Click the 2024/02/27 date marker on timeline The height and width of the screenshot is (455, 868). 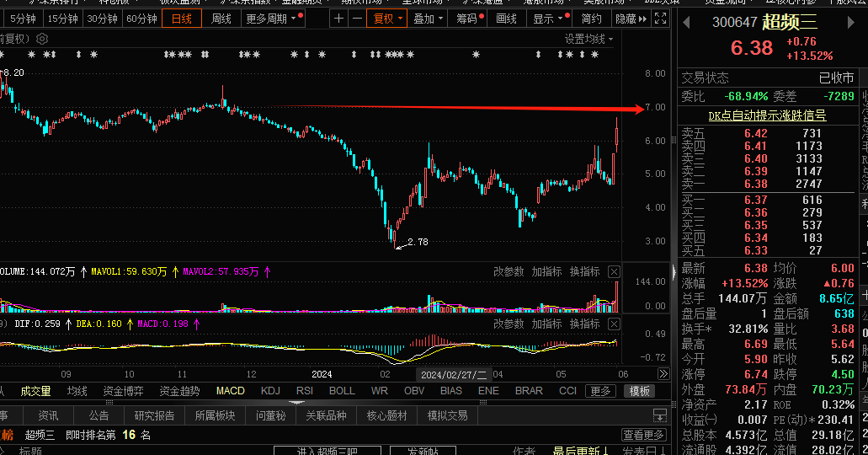tap(454, 375)
